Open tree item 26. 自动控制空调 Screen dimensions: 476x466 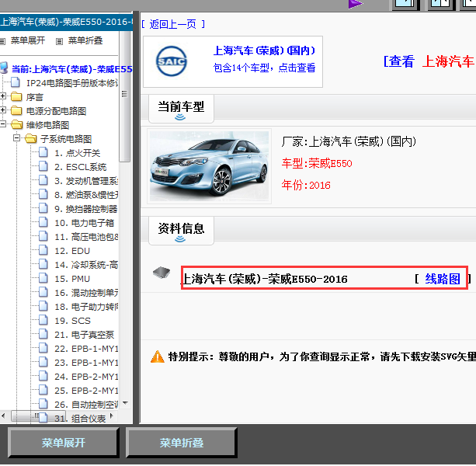[86, 405]
